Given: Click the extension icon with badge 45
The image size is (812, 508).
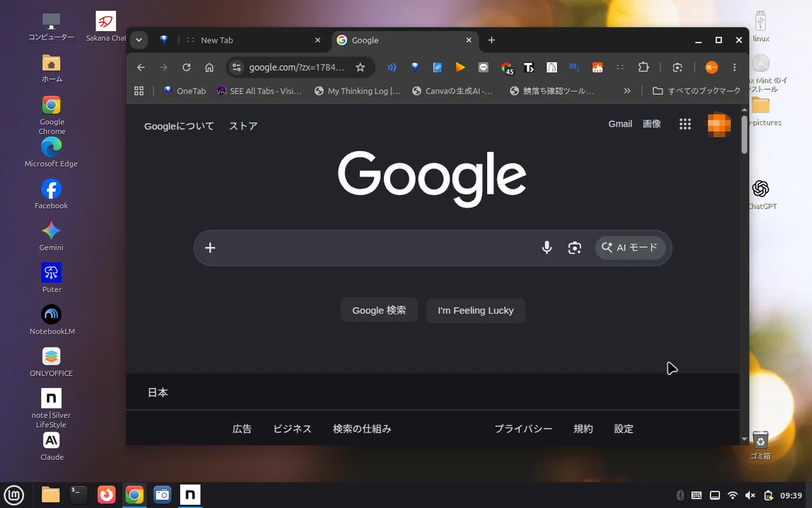Looking at the screenshot, I should [x=507, y=68].
